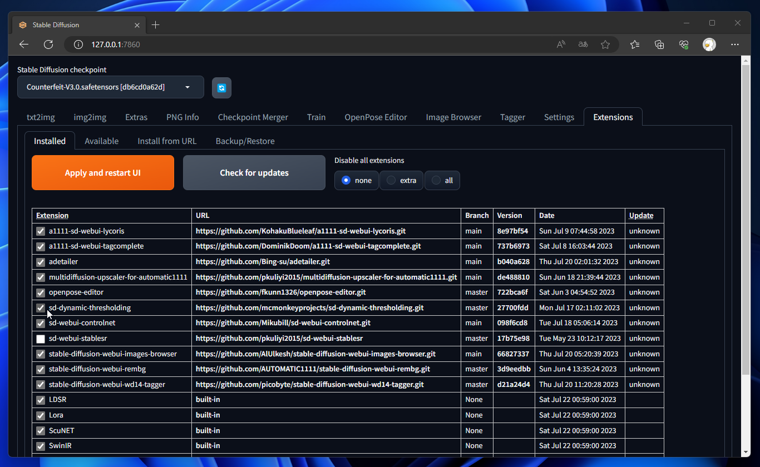Switch to the Train tab
This screenshot has width=760, height=467.
click(316, 117)
